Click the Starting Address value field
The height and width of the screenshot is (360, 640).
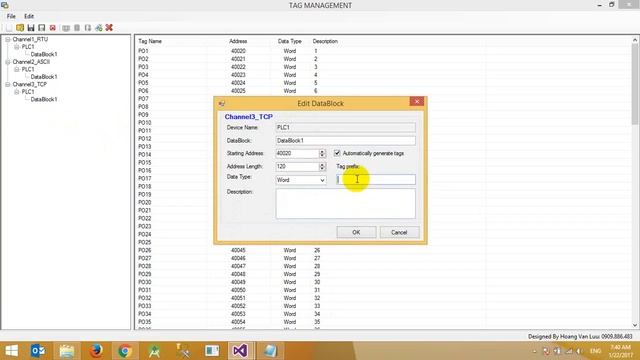click(x=297, y=153)
